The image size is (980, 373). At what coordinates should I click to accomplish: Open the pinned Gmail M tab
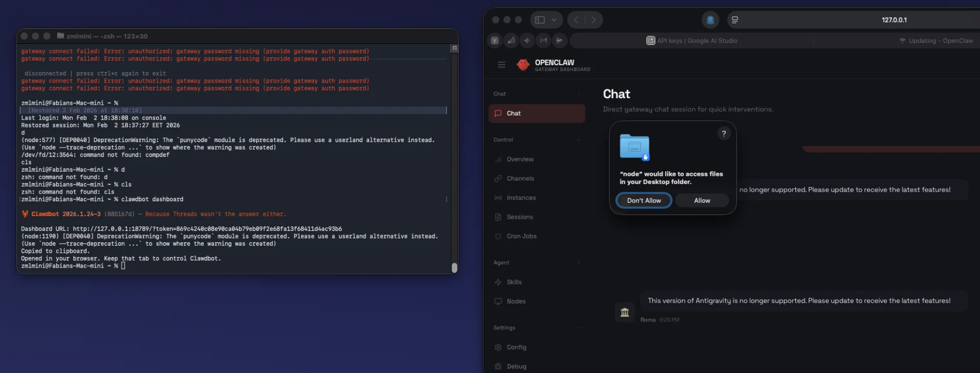(544, 40)
